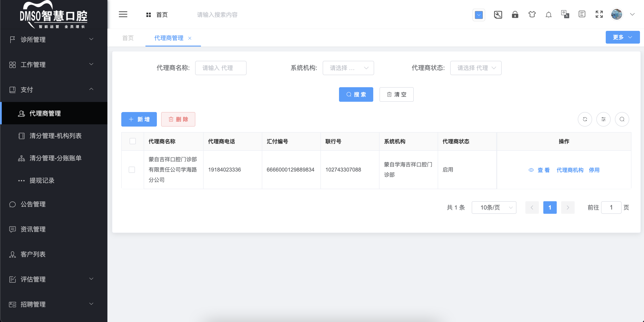Focus the 代理商名称 input field
Viewport: 644px width, 322px height.
pyautogui.click(x=220, y=68)
